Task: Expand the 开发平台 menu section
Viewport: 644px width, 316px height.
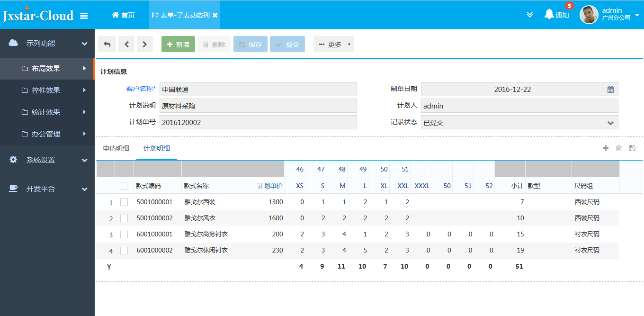Action: [x=47, y=189]
